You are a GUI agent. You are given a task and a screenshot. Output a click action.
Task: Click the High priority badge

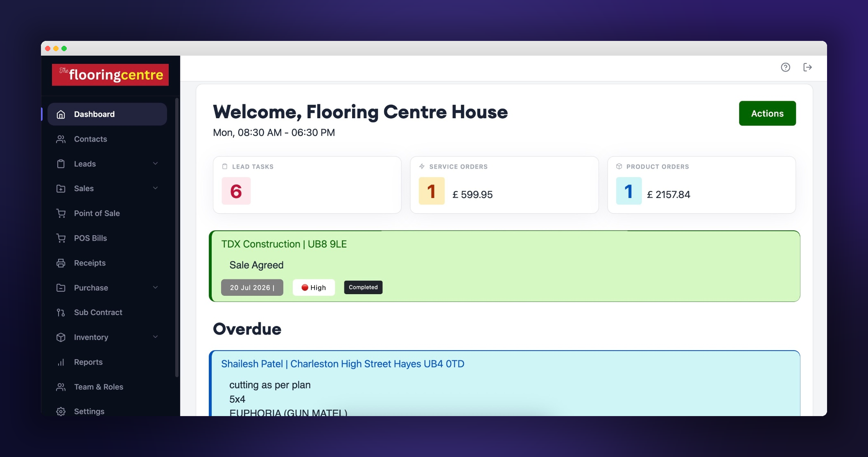click(314, 288)
